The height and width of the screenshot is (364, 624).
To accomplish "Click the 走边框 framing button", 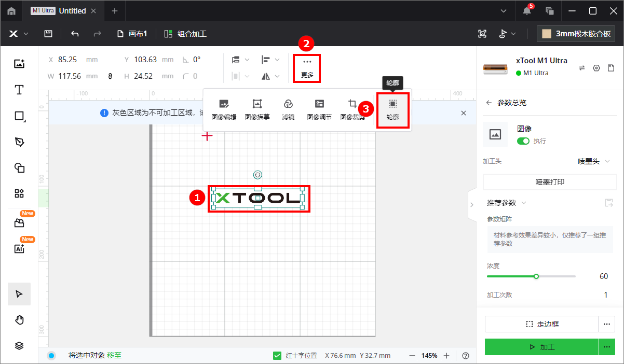I will click(x=541, y=324).
